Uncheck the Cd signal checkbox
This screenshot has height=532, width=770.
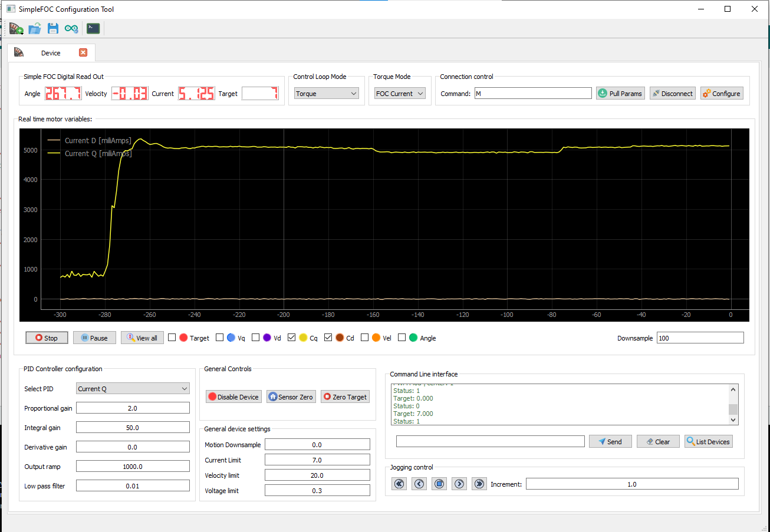point(328,338)
